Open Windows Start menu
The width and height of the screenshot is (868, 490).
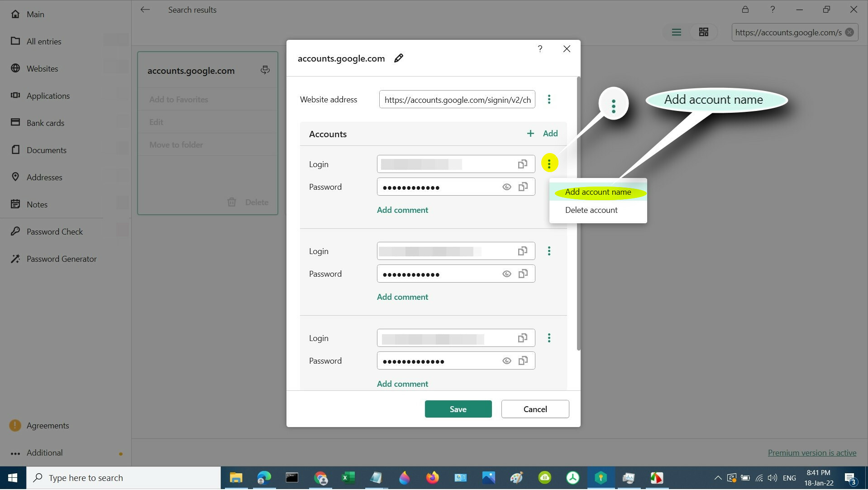pos(13,478)
